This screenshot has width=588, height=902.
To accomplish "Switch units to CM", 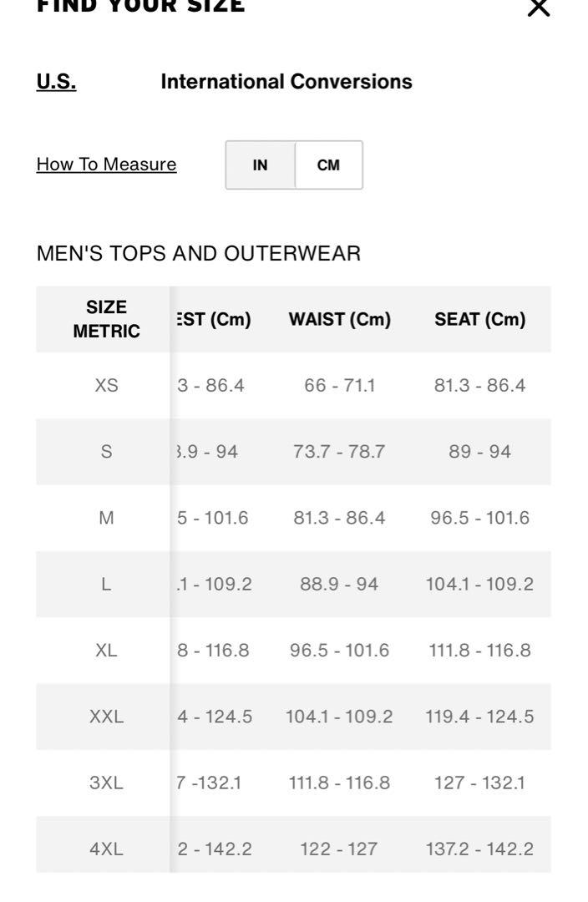I will (x=328, y=165).
